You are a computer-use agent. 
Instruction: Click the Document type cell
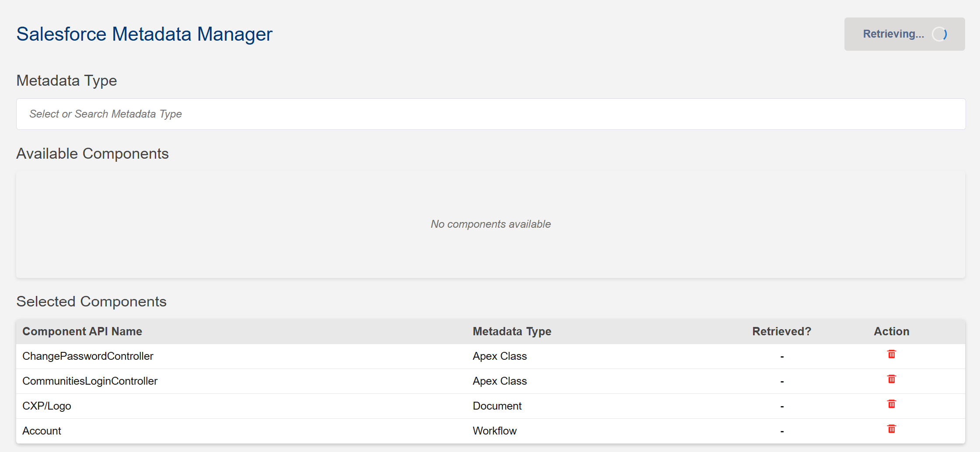(497, 406)
